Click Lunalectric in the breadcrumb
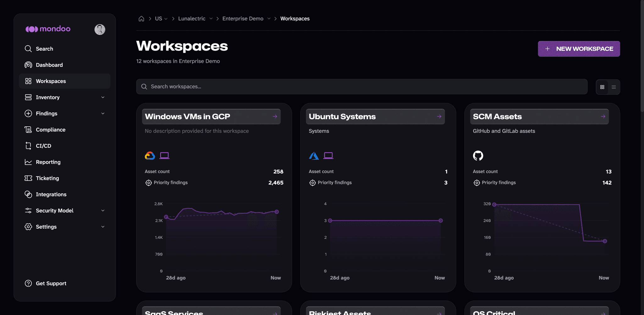644x315 pixels. 192,19
